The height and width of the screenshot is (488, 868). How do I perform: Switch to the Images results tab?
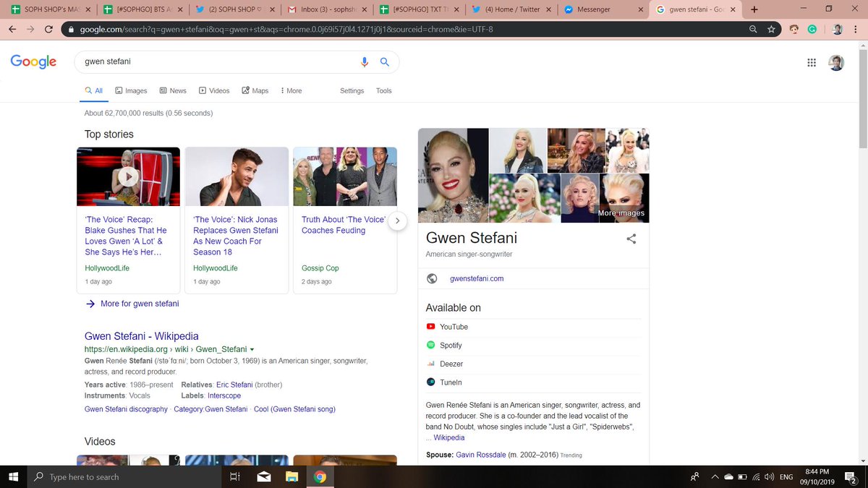[131, 91]
